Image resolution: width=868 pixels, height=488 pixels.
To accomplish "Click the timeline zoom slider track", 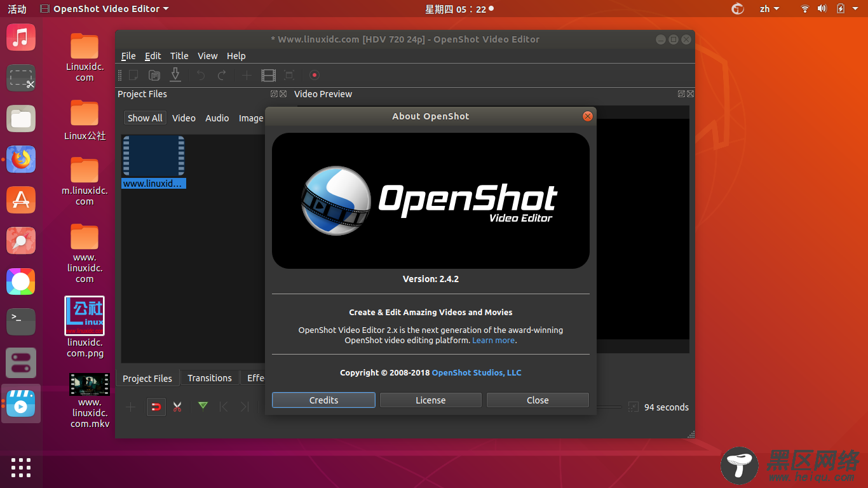I will click(x=609, y=407).
